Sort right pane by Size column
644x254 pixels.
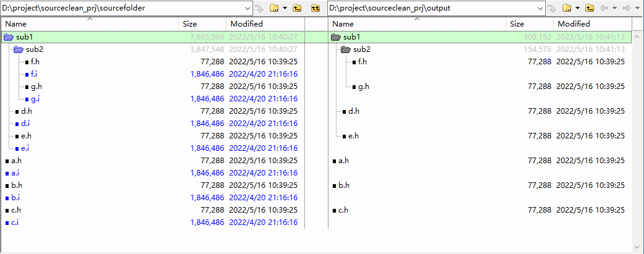click(x=517, y=23)
